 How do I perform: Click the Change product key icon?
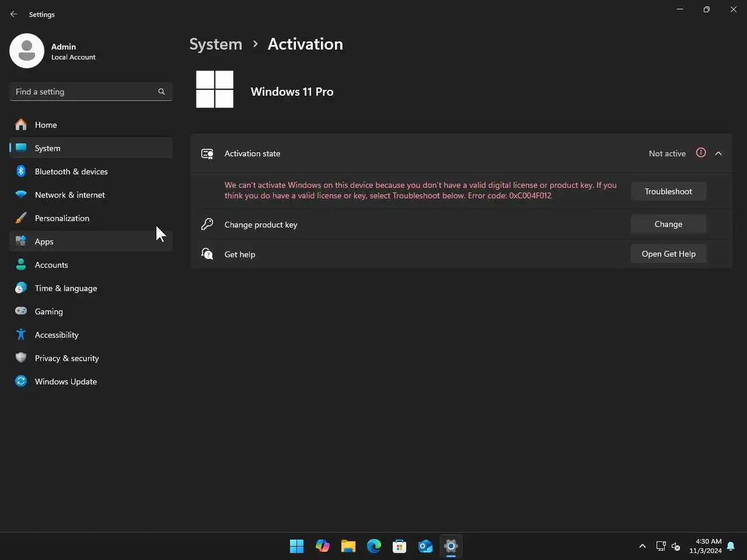(x=207, y=224)
